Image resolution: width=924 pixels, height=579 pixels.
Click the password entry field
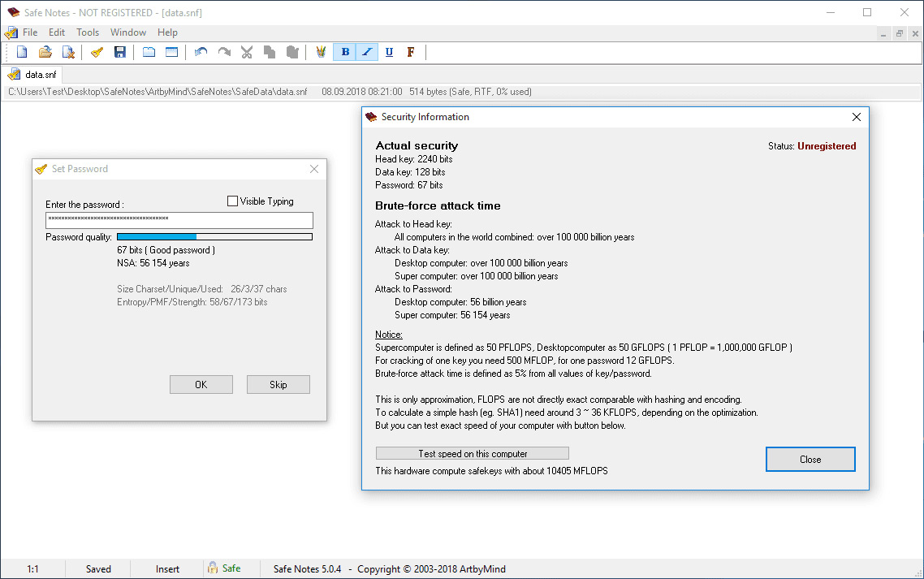pyautogui.click(x=179, y=221)
